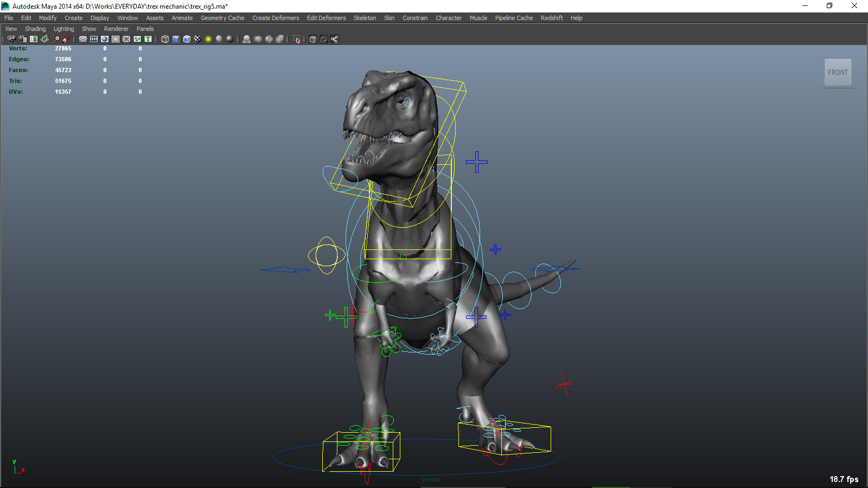Open the Skeleton menu
The width and height of the screenshot is (868, 488).
click(x=365, y=17)
